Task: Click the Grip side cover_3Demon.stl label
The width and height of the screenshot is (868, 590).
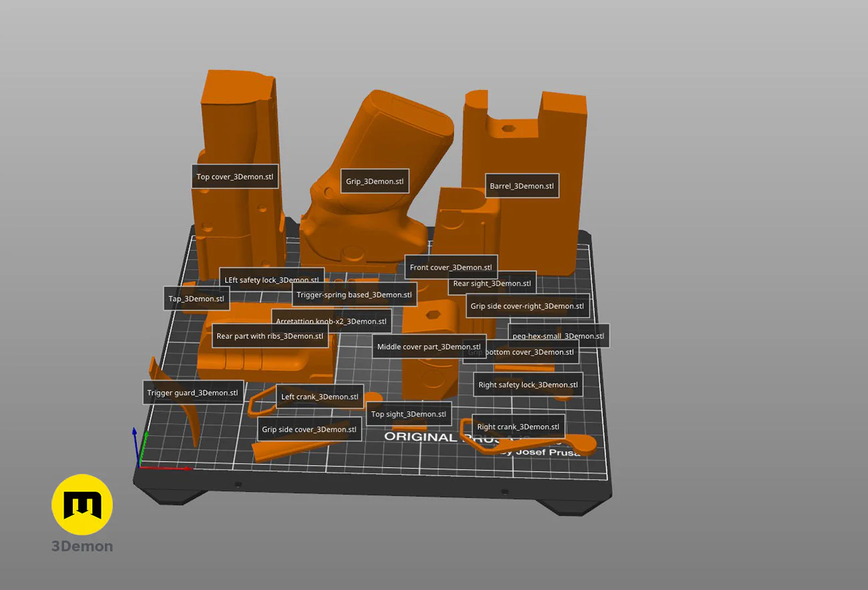Action: click(308, 429)
